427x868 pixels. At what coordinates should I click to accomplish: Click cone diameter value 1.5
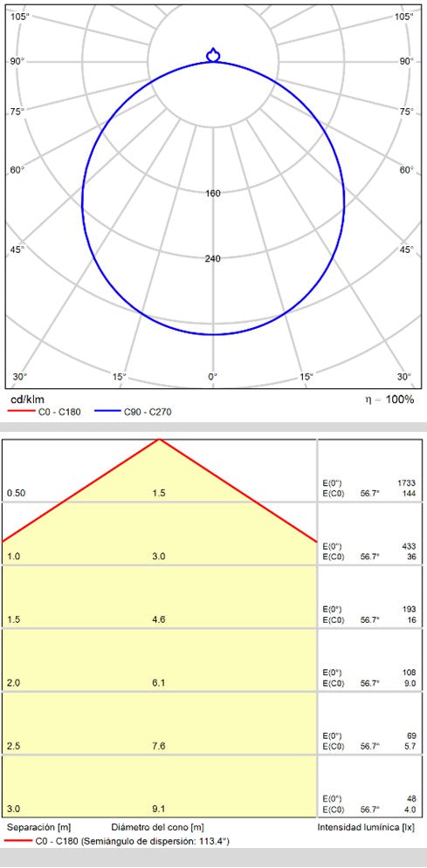pos(159,493)
